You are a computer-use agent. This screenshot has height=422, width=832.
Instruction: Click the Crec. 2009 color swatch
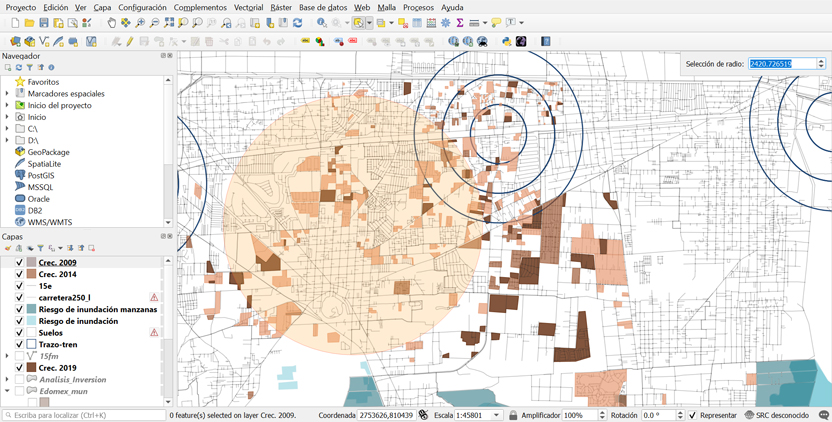[32, 262]
